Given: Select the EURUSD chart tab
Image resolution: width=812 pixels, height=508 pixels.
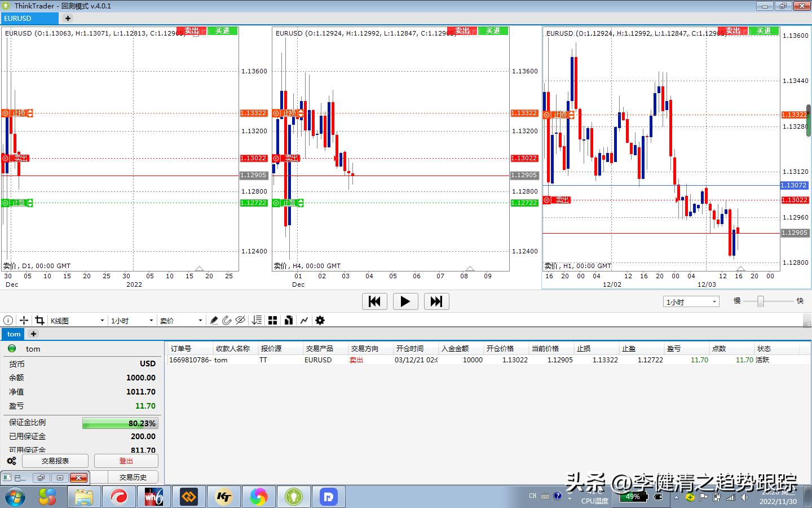Looking at the screenshot, I should coord(28,18).
